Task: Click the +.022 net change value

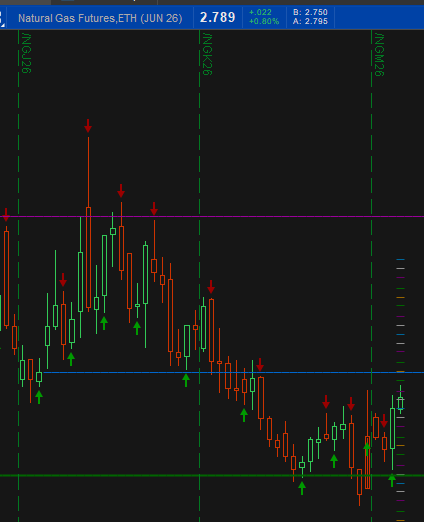Action: (260, 12)
